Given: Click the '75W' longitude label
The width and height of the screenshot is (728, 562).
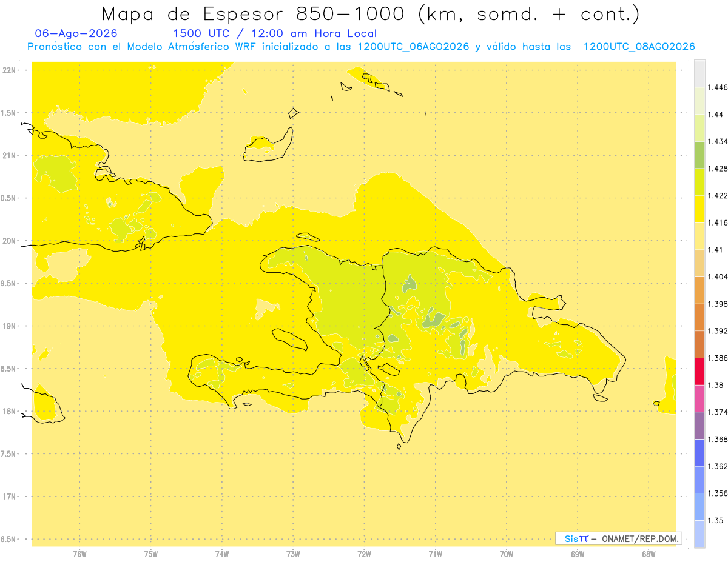Looking at the screenshot, I should coord(150,554).
